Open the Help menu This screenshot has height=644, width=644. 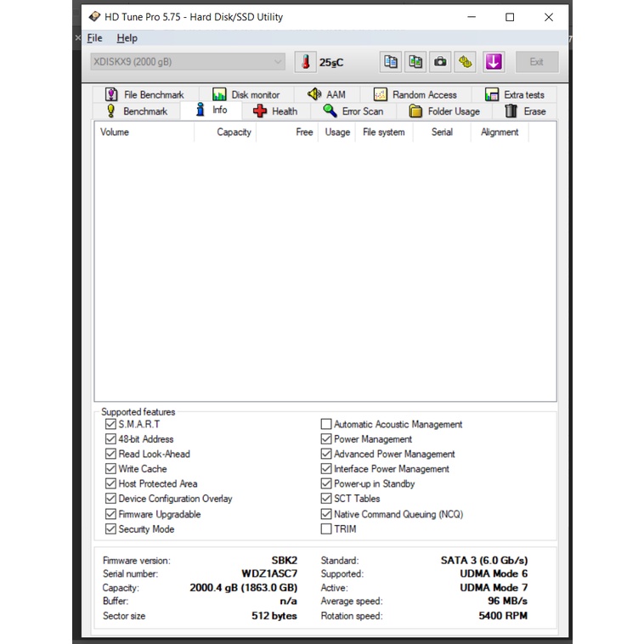click(x=127, y=38)
